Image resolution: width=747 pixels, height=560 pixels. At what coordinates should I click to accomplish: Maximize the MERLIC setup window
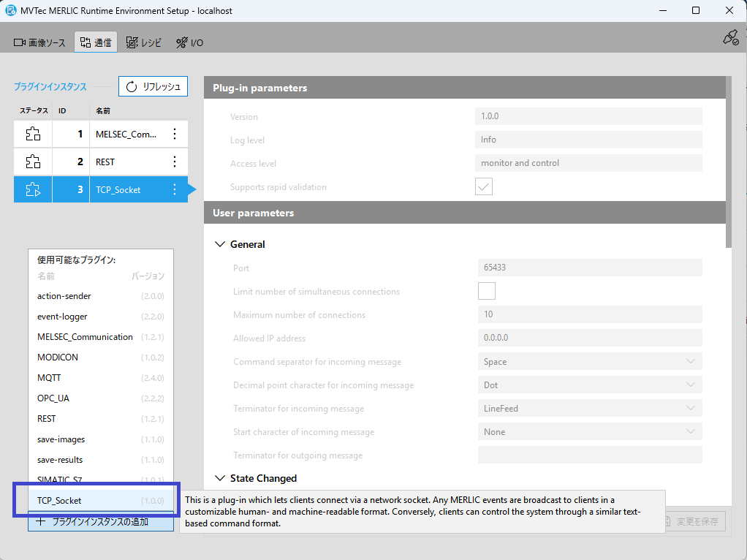[x=696, y=10]
